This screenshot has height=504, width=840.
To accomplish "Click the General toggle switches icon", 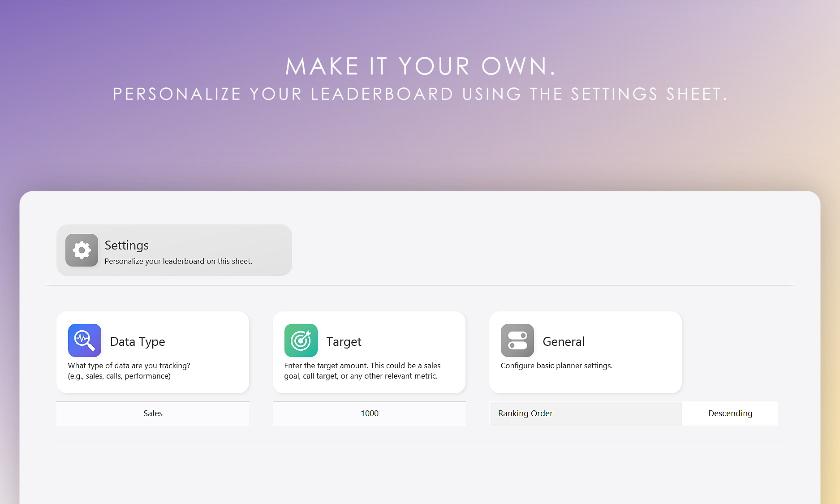I will pos(517,340).
